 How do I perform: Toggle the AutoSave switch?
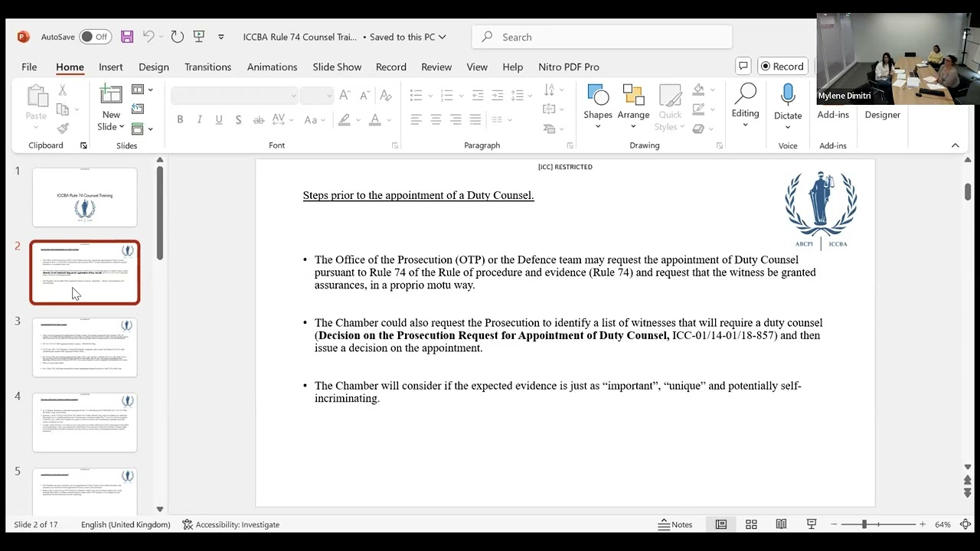click(96, 37)
